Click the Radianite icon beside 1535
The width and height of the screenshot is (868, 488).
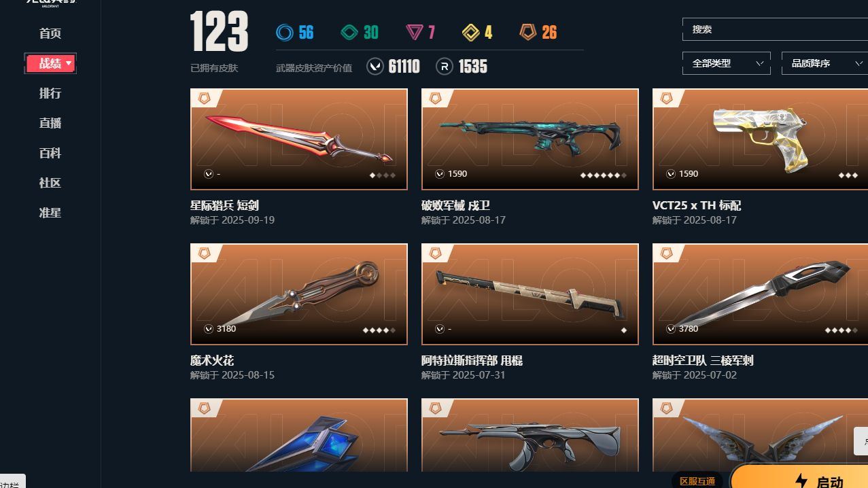[x=445, y=66]
